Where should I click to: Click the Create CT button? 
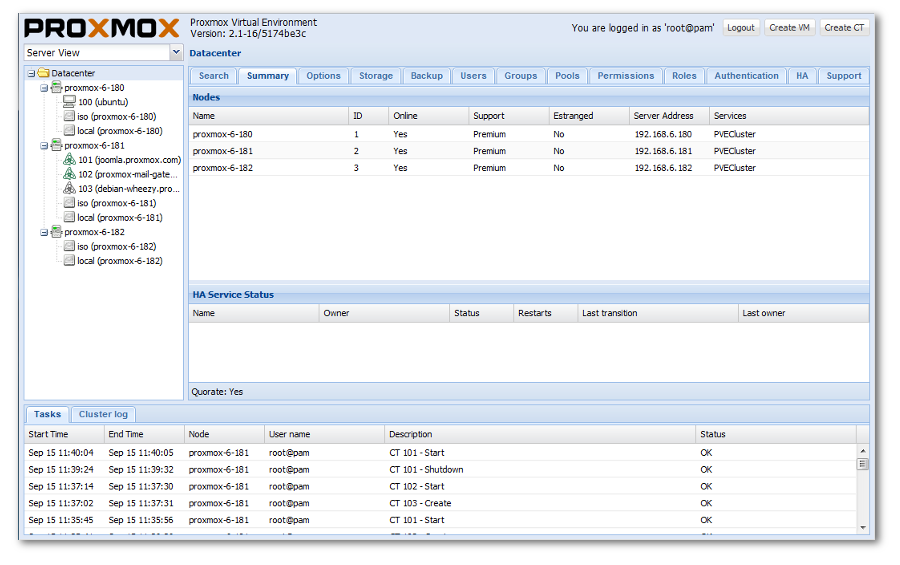[844, 28]
